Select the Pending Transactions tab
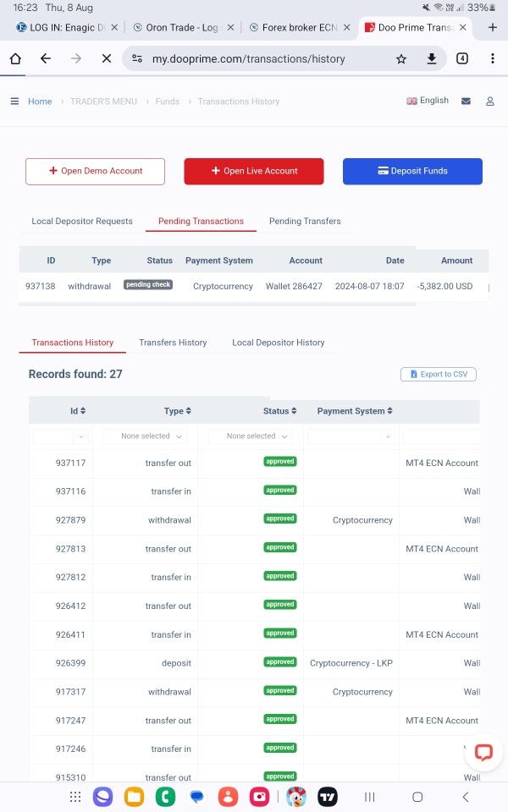 point(202,221)
